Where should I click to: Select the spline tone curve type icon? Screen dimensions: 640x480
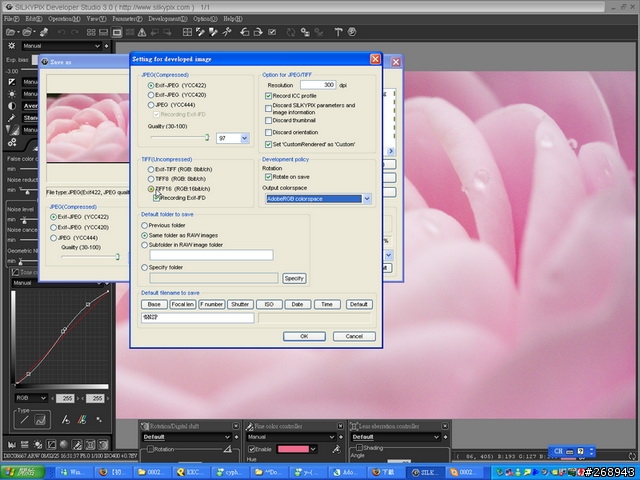pyautogui.click(x=40, y=420)
